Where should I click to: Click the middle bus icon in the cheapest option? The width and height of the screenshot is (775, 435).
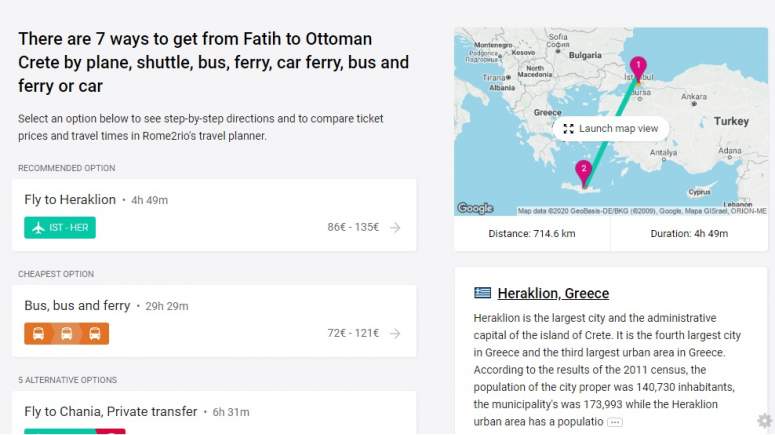[x=66, y=334]
